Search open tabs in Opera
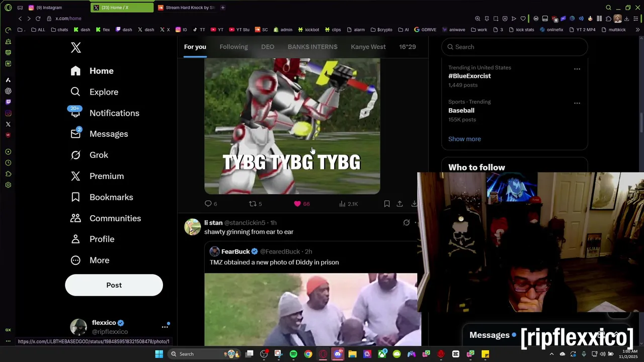Viewport: 644px width, 362px height. click(608, 8)
